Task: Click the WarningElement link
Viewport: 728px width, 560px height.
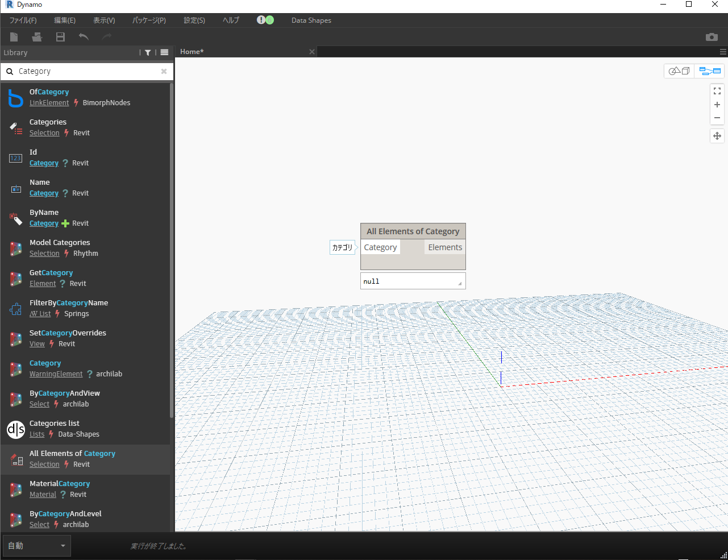Action: tap(56, 374)
